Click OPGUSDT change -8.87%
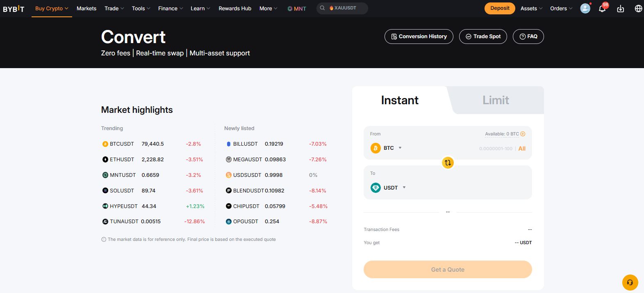Viewport: 644px width, 293px height. tap(318, 222)
